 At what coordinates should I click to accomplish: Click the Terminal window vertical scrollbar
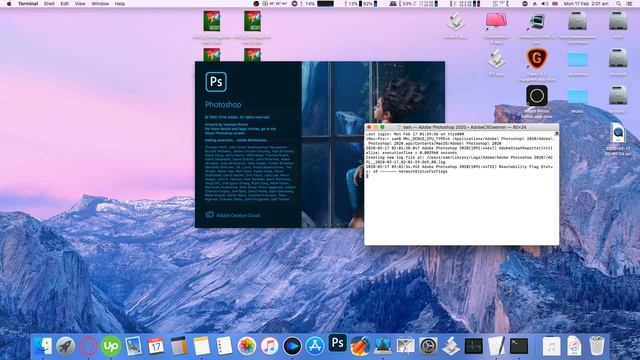click(x=556, y=188)
